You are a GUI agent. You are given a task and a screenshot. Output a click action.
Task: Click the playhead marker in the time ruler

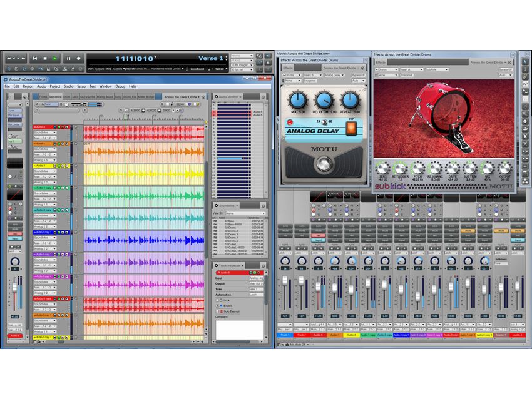tap(126, 116)
